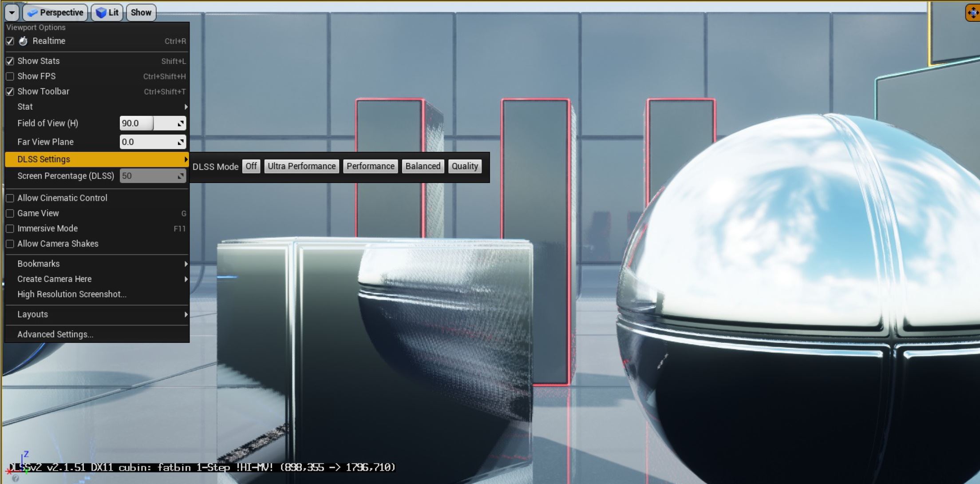This screenshot has width=980, height=484.
Task: Open the DLSS Settings submenu
Action: [x=97, y=159]
